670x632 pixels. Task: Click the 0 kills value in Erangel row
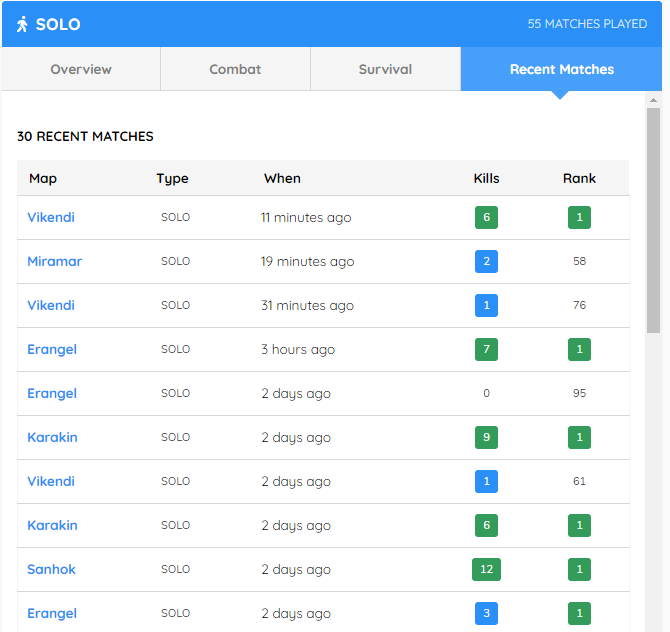tap(486, 394)
